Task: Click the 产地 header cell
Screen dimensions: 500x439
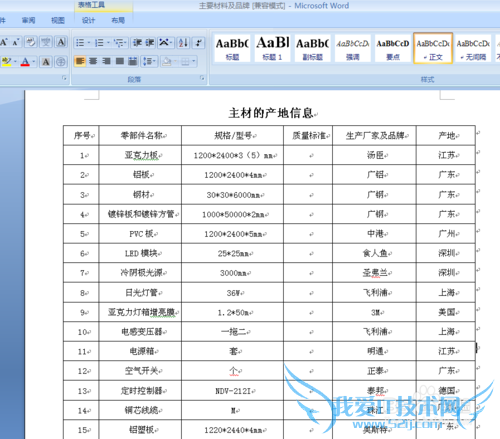Action: 447,136
